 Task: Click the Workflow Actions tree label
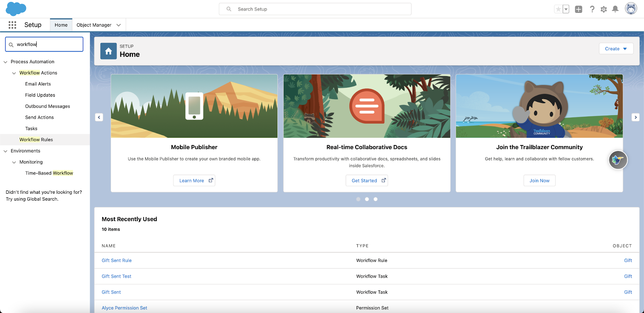pos(38,73)
